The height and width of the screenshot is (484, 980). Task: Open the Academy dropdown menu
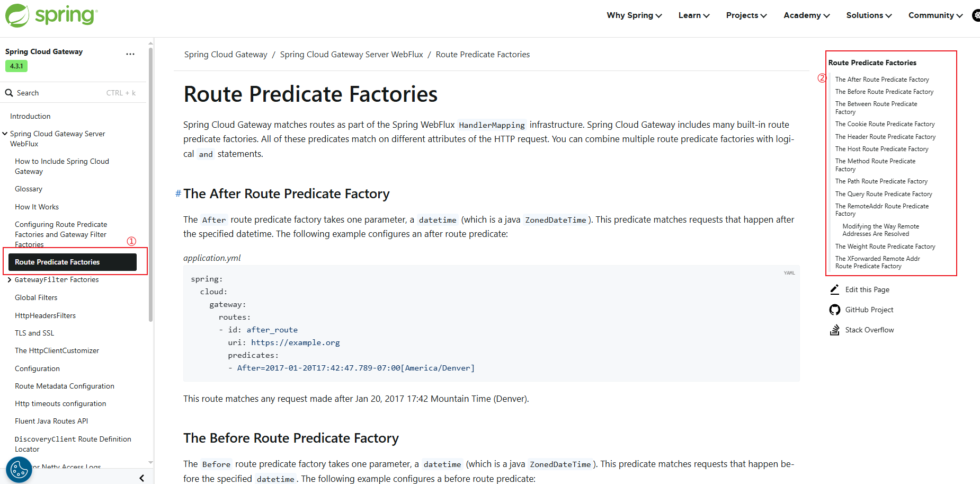pyautogui.click(x=807, y=15)
